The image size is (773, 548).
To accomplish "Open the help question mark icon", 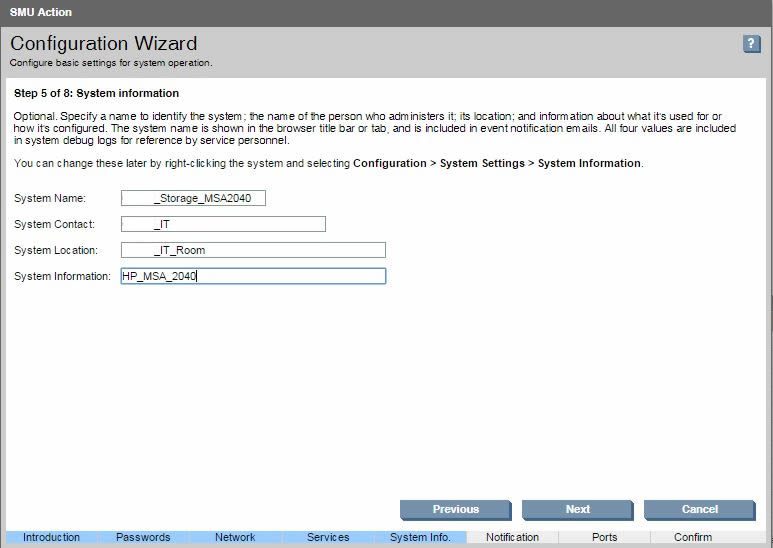I will (752, 44).
